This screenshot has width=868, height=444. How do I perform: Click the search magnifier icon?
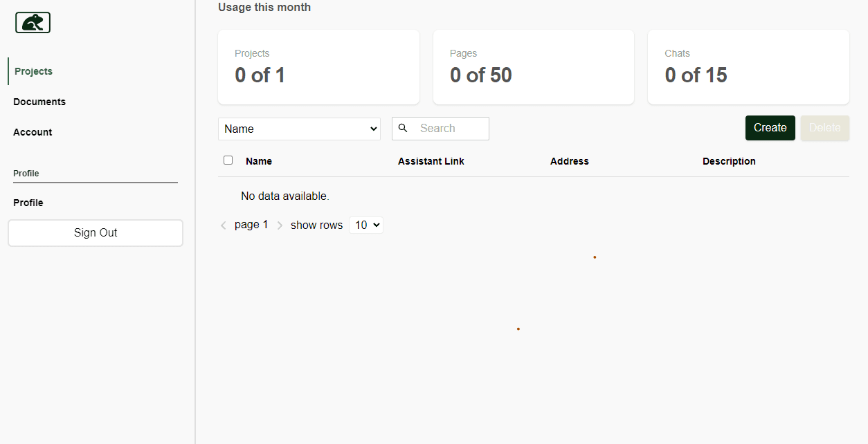403,128
